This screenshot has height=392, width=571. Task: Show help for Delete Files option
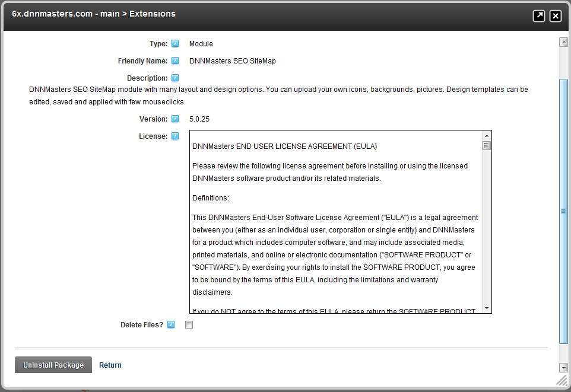point(171,324)
